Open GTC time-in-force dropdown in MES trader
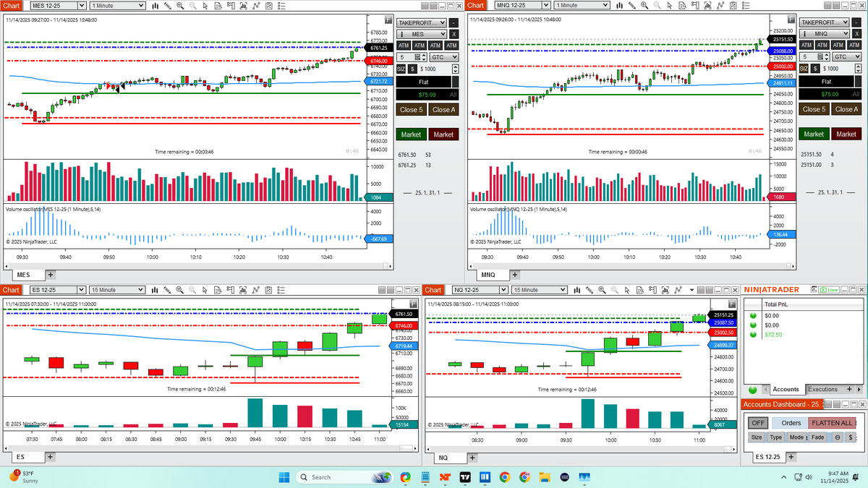The image size is (868, 488). (443, 57)
